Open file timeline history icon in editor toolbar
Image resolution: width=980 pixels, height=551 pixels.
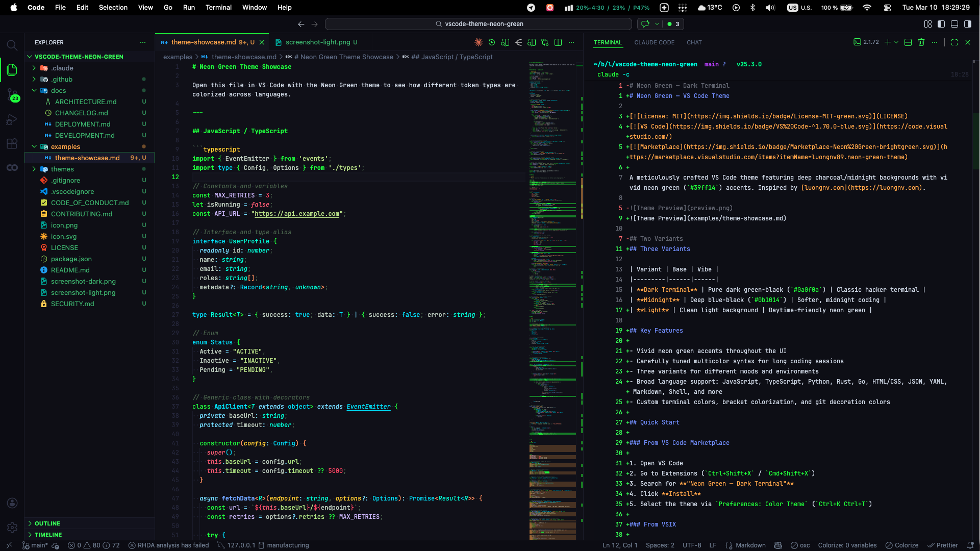[492, 42]
